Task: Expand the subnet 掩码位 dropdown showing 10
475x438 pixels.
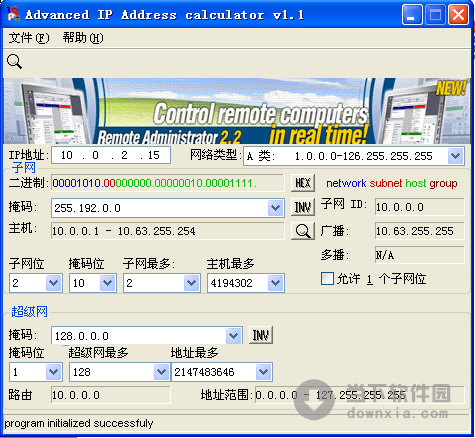Action: click(x=107, y=283)
